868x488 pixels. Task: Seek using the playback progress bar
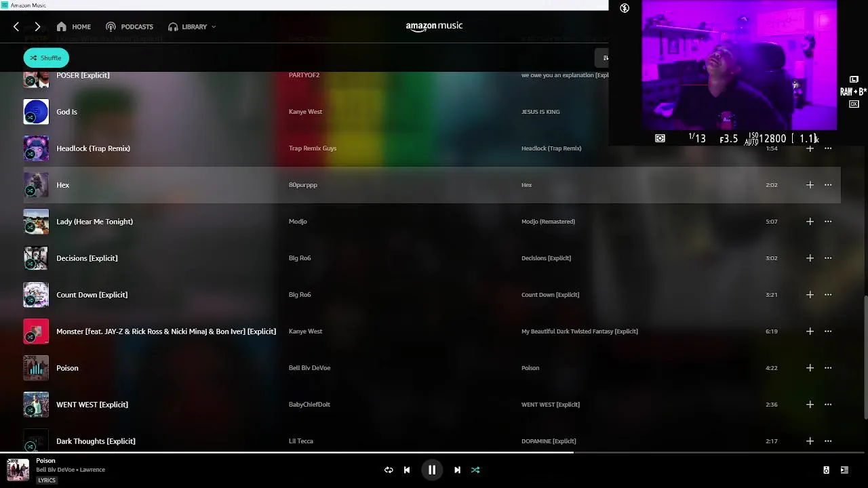(434, 452)
